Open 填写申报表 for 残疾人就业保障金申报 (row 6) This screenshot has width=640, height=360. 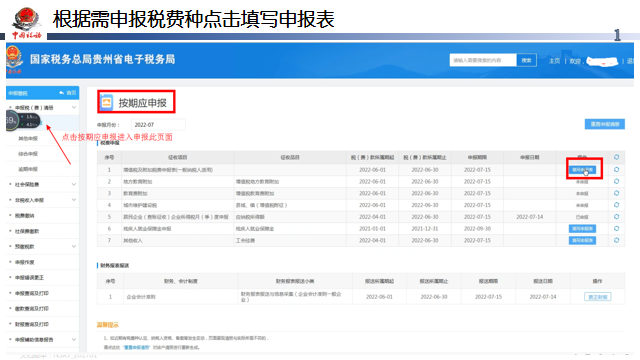(582, 229)
